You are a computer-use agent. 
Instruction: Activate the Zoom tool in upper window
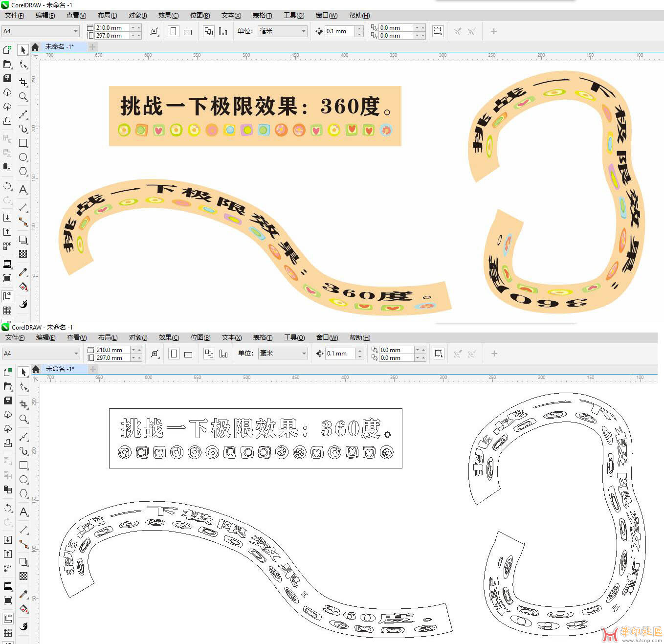pyautogui.click(x=23, y=96)
